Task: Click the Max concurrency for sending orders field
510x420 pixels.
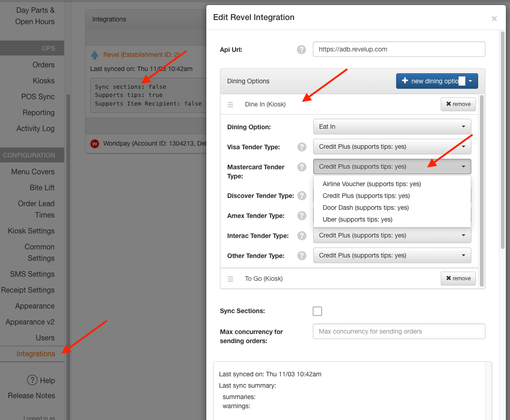Action: click(399, 331)
